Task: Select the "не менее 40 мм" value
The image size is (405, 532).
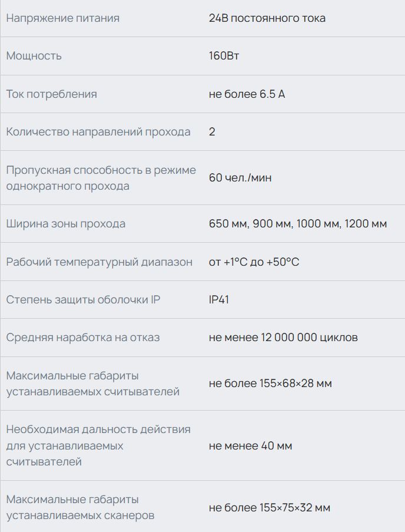Action: click(x=250, y=446)
